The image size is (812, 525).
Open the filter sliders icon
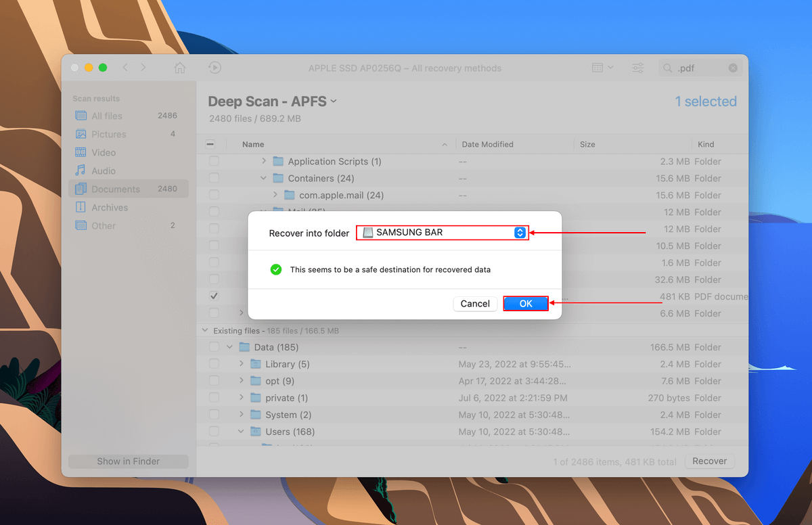coord(638,68)
